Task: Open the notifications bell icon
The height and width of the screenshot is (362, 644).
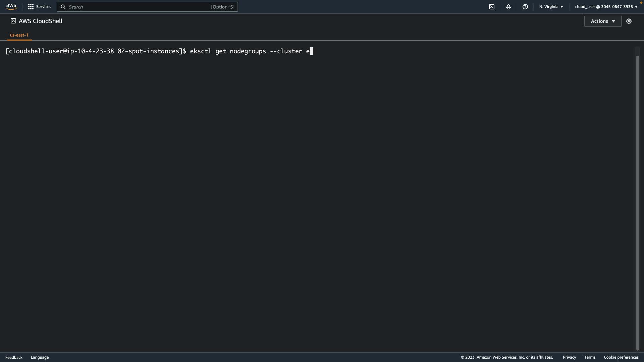Action: click(x=508, y=7)
